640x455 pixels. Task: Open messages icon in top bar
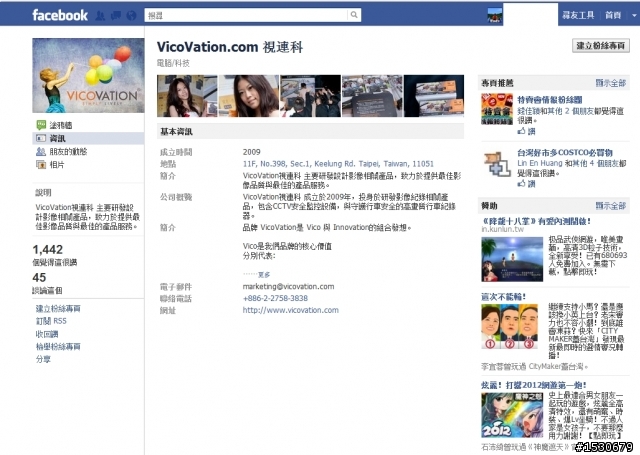pos(116,16)
